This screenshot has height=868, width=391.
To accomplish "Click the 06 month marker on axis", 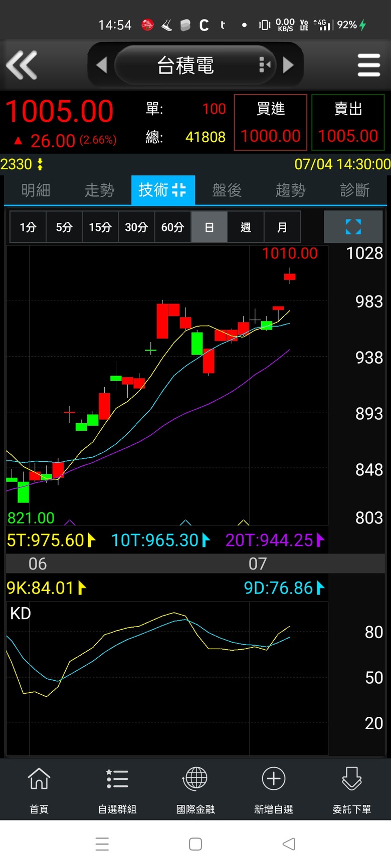I will (x=38, y=564).
